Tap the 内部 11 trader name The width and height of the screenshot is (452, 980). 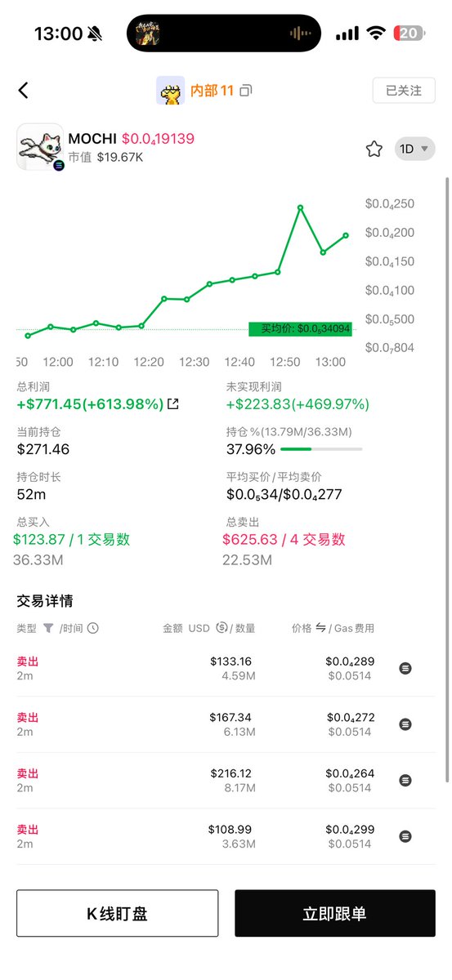[212, 91]
